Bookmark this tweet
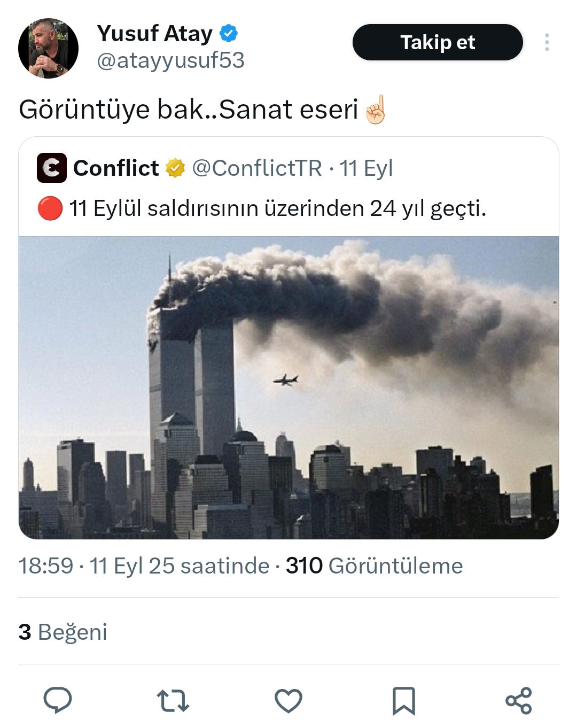The width and height of the screenshot is (577, 728). 403,700
